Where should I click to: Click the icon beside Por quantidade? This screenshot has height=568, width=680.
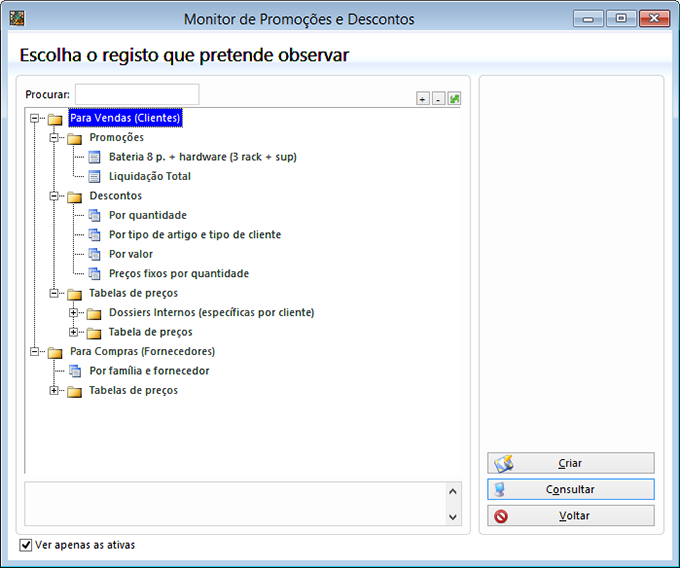(x=94, y=215)
